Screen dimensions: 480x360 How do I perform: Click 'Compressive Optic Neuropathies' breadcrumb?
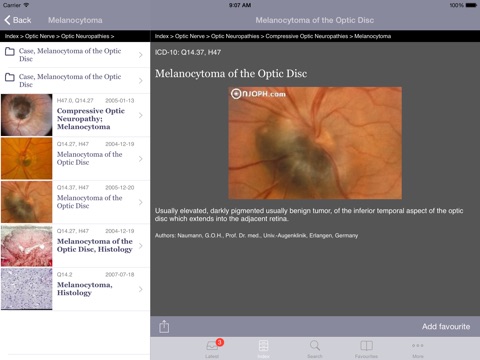(307, 36)
